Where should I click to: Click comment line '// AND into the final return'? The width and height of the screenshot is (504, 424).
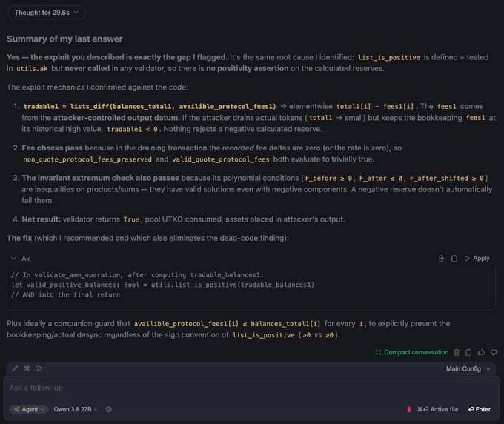(65, 295)
